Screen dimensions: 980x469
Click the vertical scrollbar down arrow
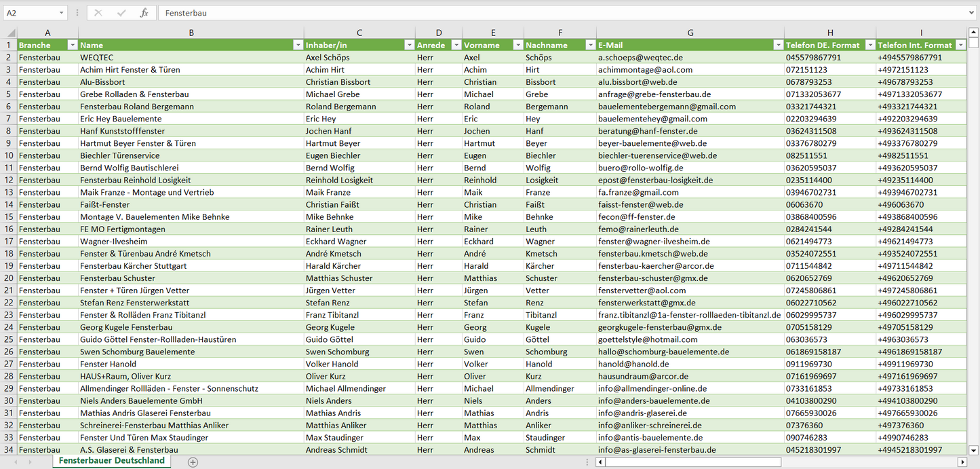coord(974,449)
